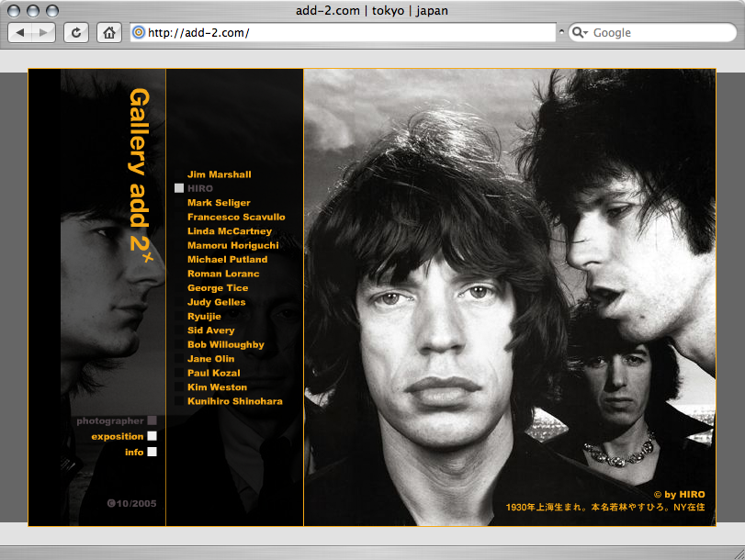
Task: Click the ©10/2005 copyright text
Action: tap(131, 503)
